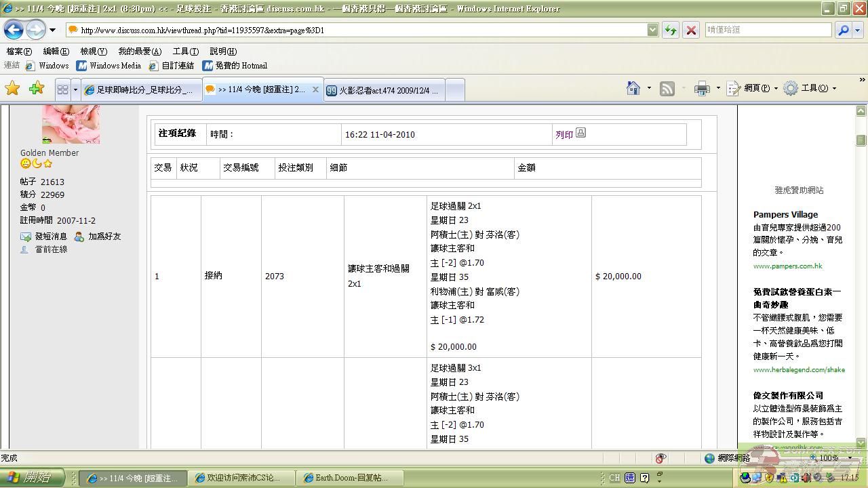Image resolution: width=868 pixels, height=488 pixels.
Task: Click the 加為好友 add friend link
Action: coord(104,237)
